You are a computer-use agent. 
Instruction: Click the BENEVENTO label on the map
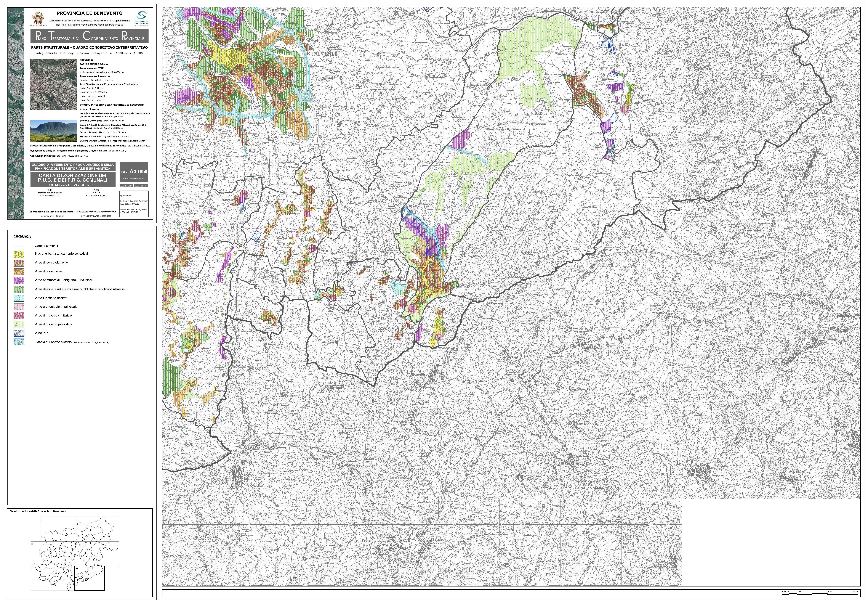pyautogui.click(x=322, y=54)
